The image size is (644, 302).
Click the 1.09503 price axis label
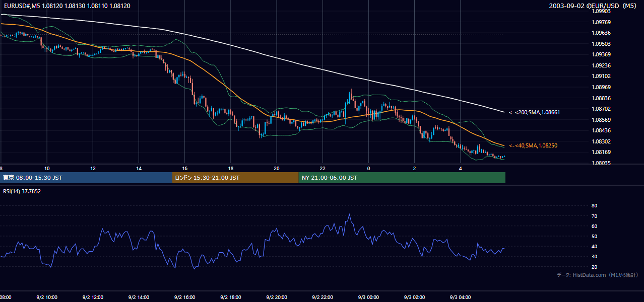pos(601,44)
